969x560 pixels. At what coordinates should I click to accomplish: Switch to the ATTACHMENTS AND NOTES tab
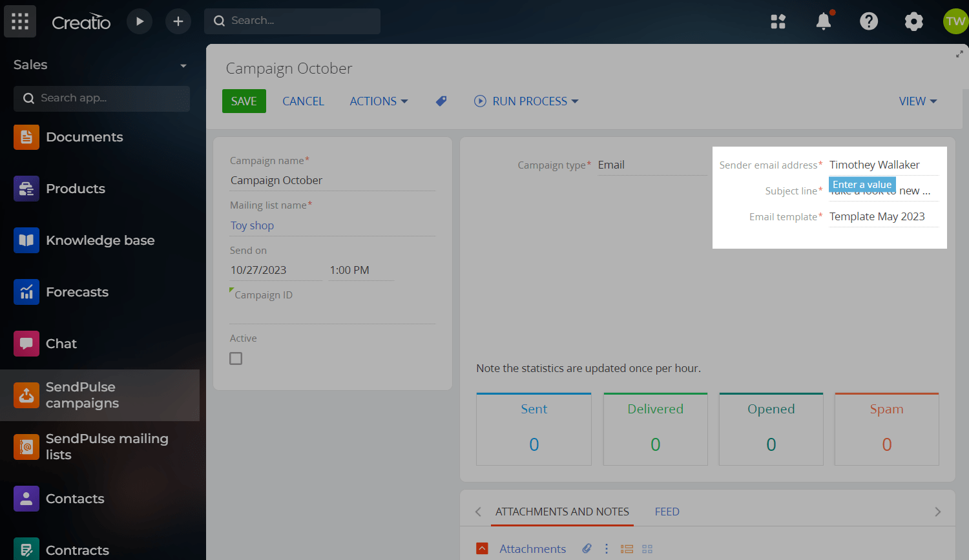pos(562,512)
